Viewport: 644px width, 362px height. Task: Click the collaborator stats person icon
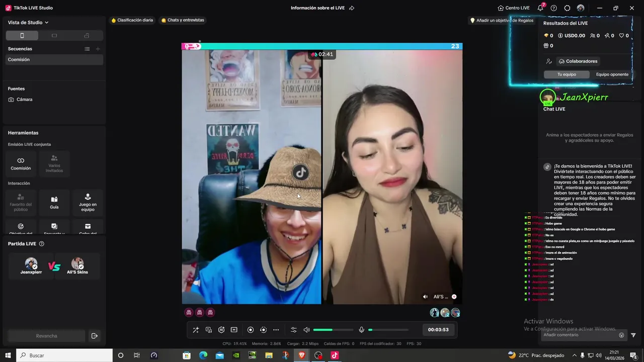[549, 61]
